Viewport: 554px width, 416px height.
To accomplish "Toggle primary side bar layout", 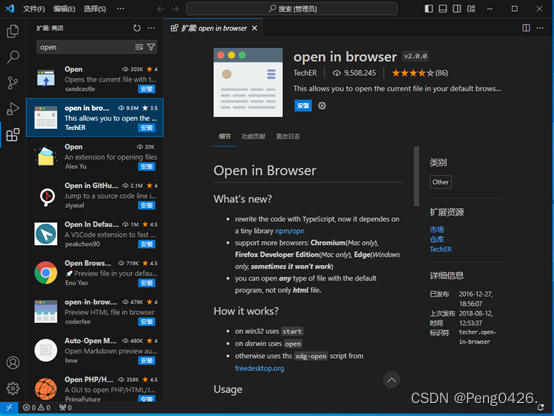I will [x=429, y=9].
